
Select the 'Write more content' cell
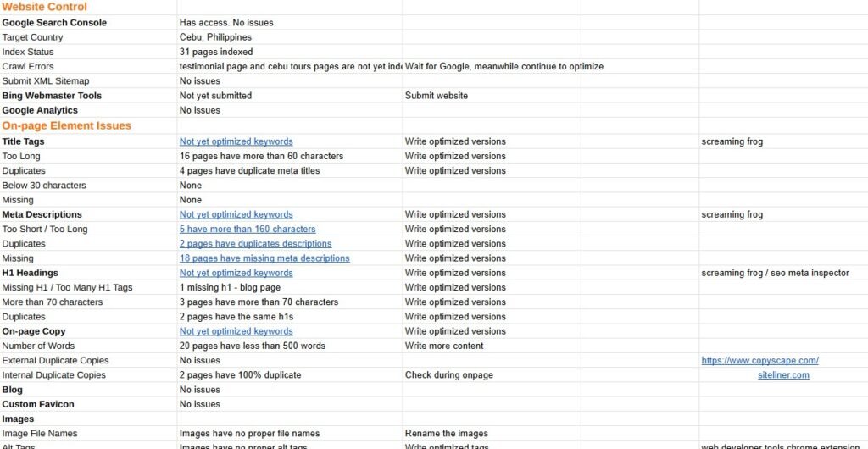(x=492, y=346)
